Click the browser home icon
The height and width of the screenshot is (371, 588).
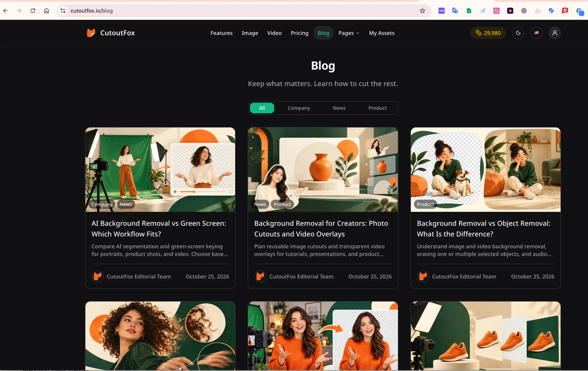pyautogui.click(x=46, y=10)
